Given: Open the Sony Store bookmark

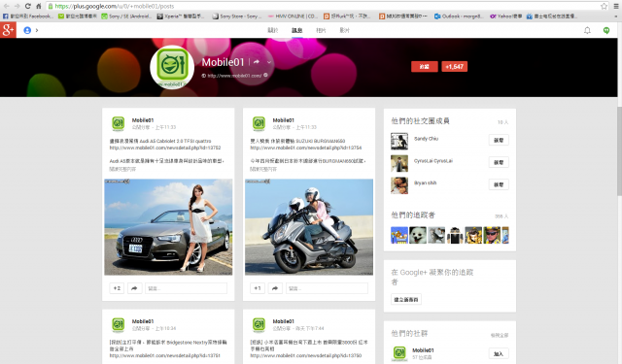Looking at the screenshot, I should 237,17.
